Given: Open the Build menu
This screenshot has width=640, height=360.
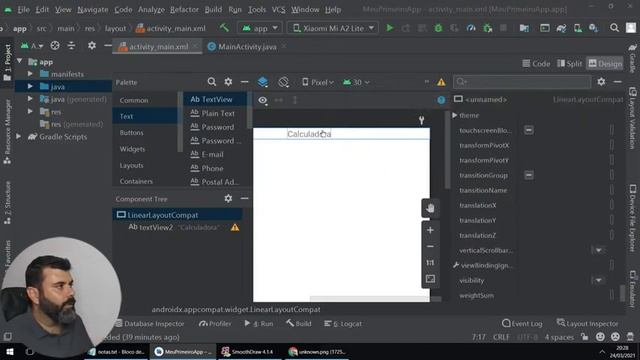Looking at the screenshot, I should 213,9.
